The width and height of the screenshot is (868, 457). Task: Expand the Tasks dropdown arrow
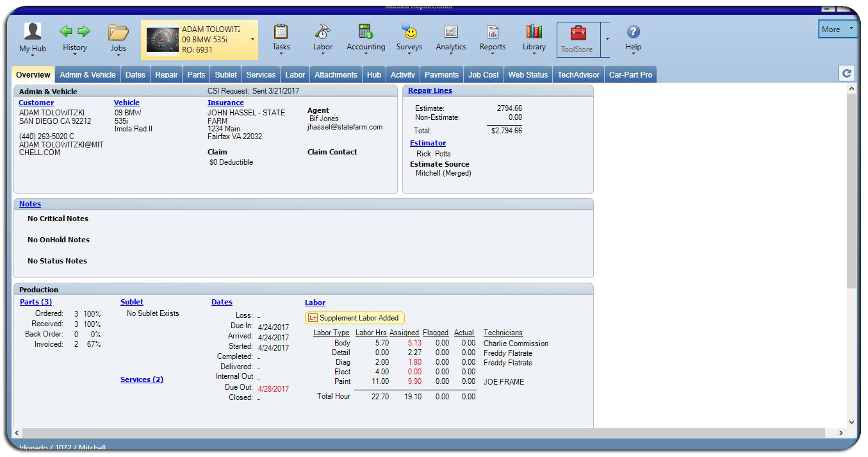[x=281, y=55]
